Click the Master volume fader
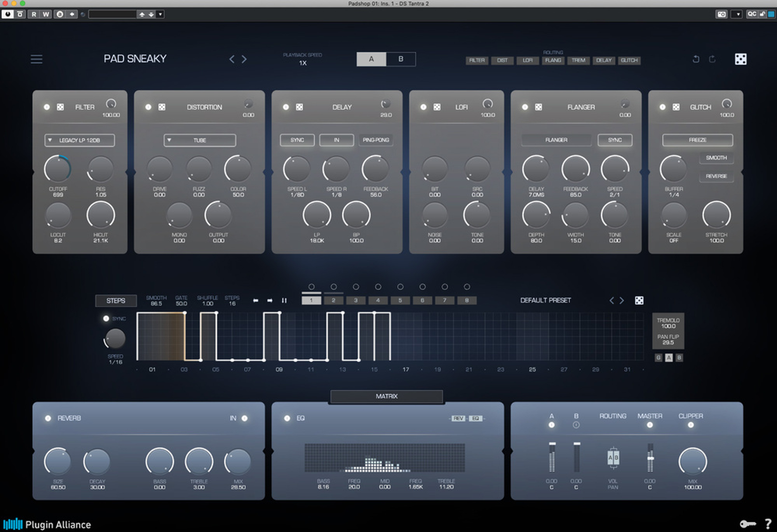 [x=650, y=458]
